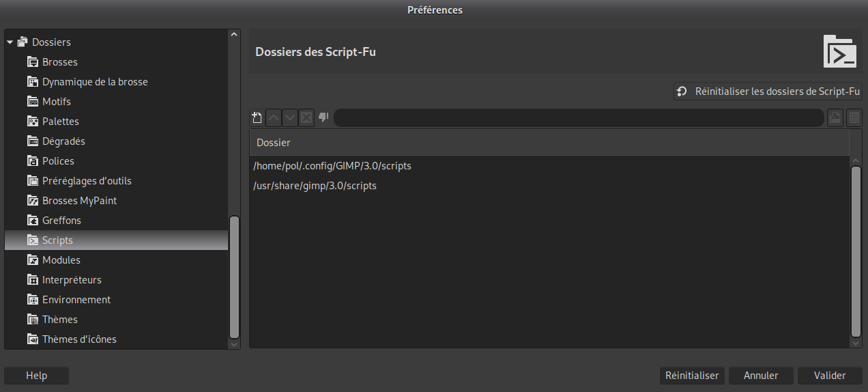The width and height of the screenshot is (868, 392).
Task: Click the Thèmes d'icônes folder icon
Action: coord(33,339)
